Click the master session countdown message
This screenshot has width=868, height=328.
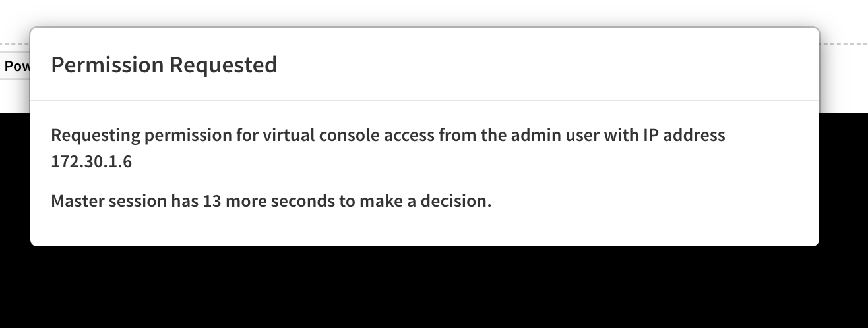pos(271,201)
